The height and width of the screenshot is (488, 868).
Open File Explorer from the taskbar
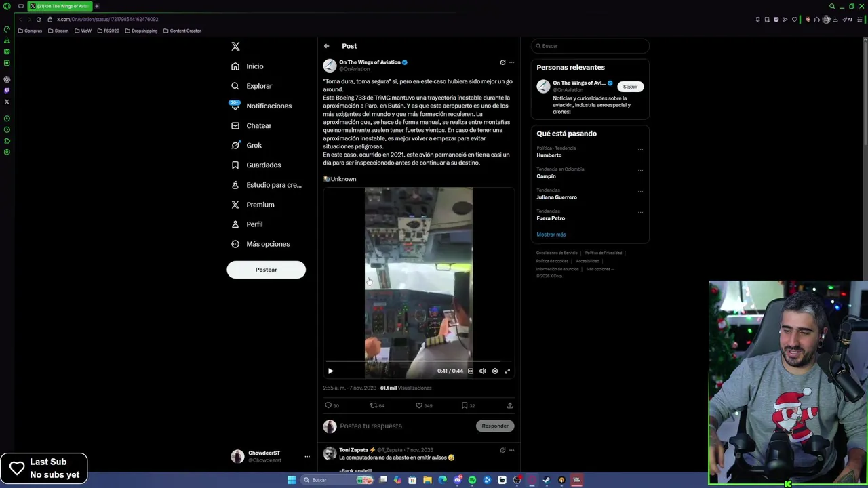coord(427,480)
